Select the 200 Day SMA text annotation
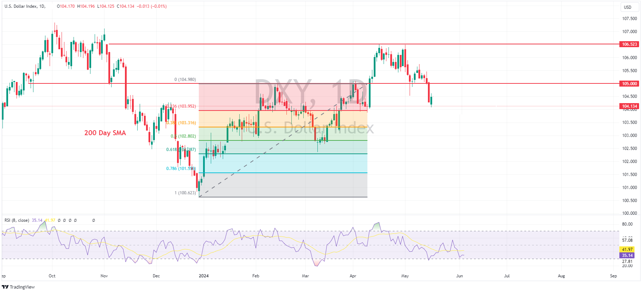The image size is (644, 296). [105, 133]
